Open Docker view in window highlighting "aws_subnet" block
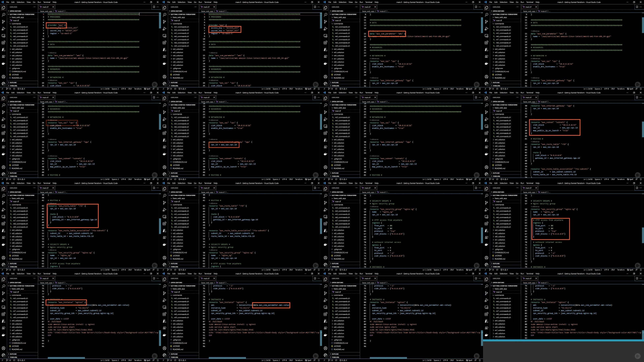The image size is (644, 362). tap(486, 154)
